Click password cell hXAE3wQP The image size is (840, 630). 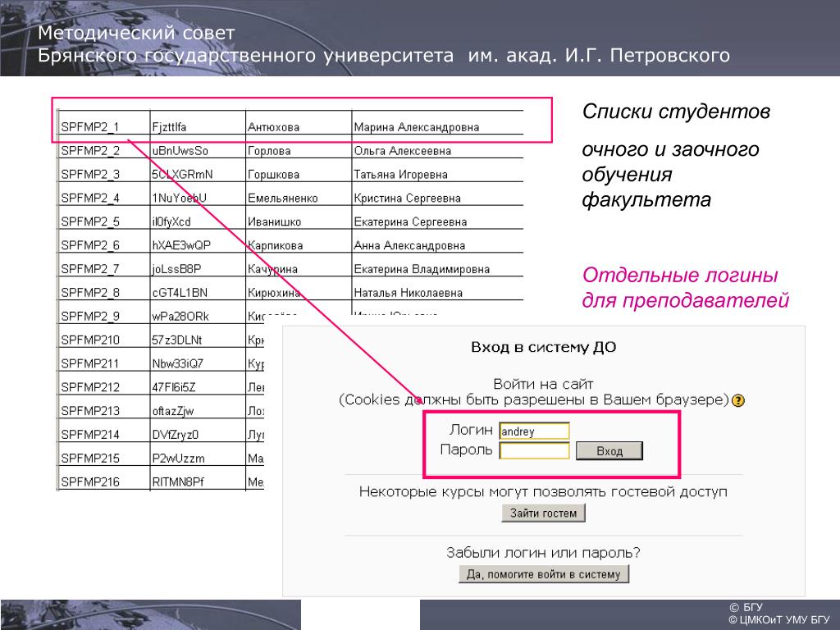197,241
